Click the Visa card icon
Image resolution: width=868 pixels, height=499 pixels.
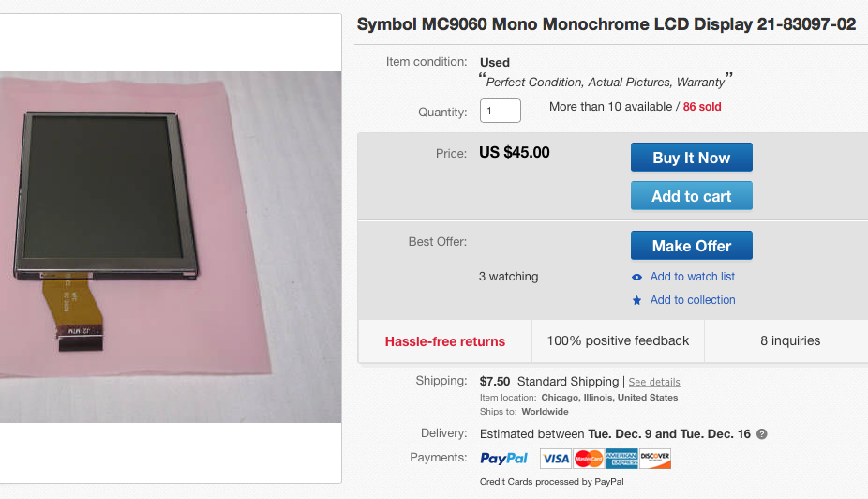click(555, 459)
